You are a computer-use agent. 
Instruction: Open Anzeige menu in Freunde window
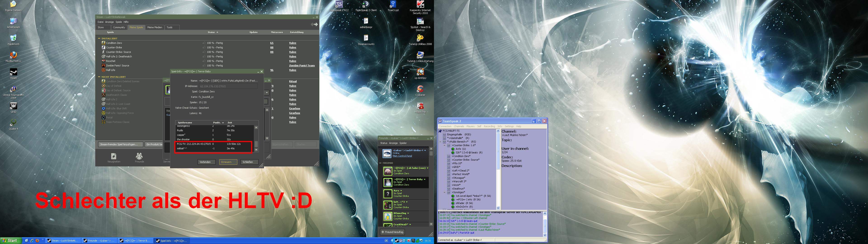393,143
